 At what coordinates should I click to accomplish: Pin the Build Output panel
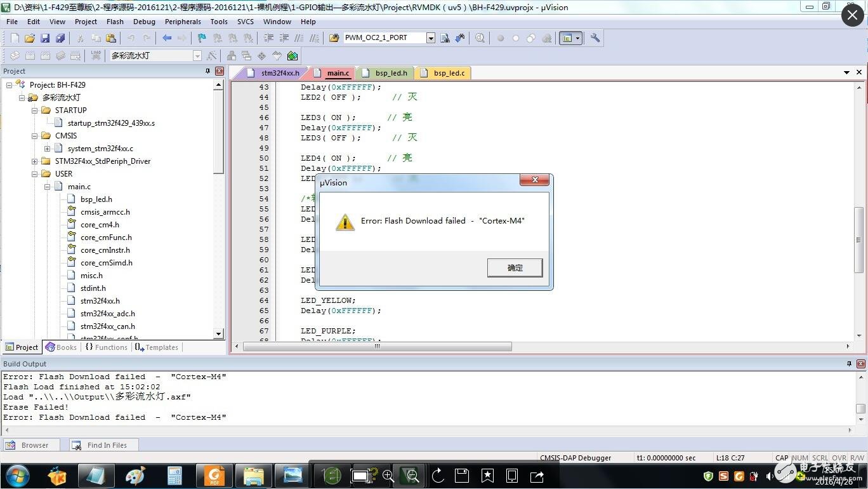pos(849,364)
